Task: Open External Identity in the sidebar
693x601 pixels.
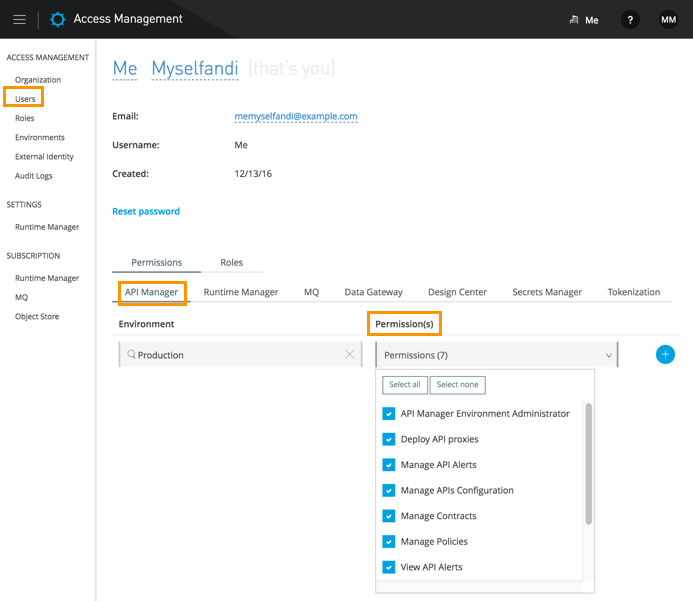Action: click(x=44, y=156)
